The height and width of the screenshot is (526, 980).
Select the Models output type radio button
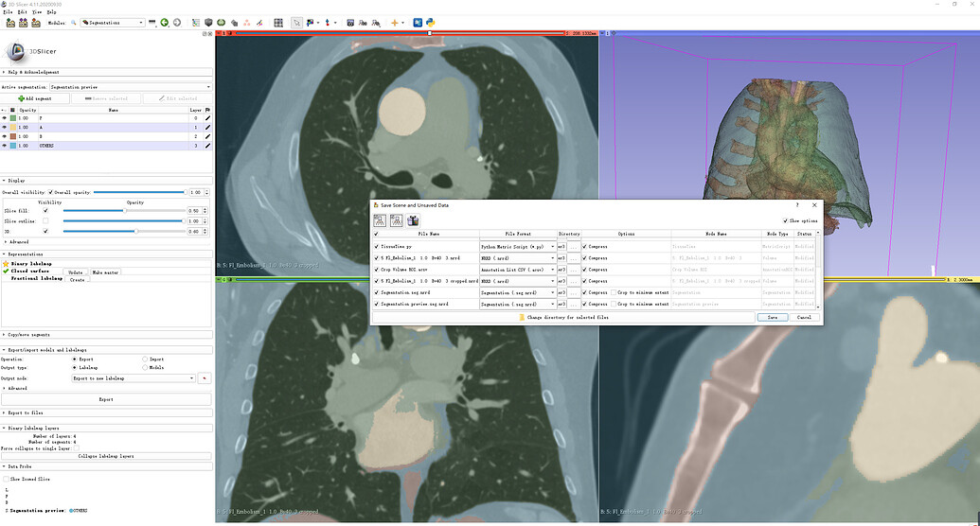(x=145, y=367)
